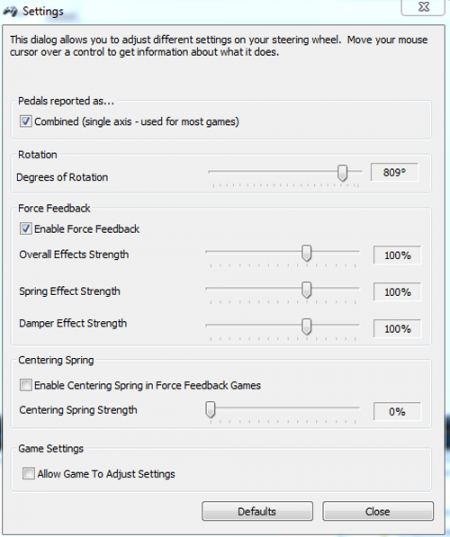Click the Degrees of Rotation slider thumb

tap(342, 173)
